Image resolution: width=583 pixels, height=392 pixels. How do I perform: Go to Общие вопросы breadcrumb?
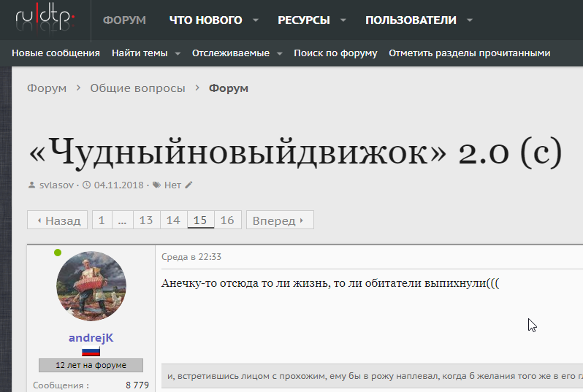137,88
